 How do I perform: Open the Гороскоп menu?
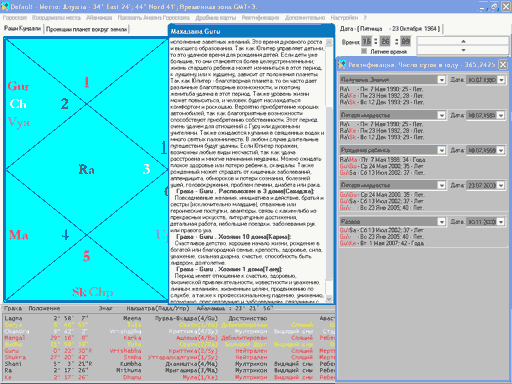[x=15, y=18]
